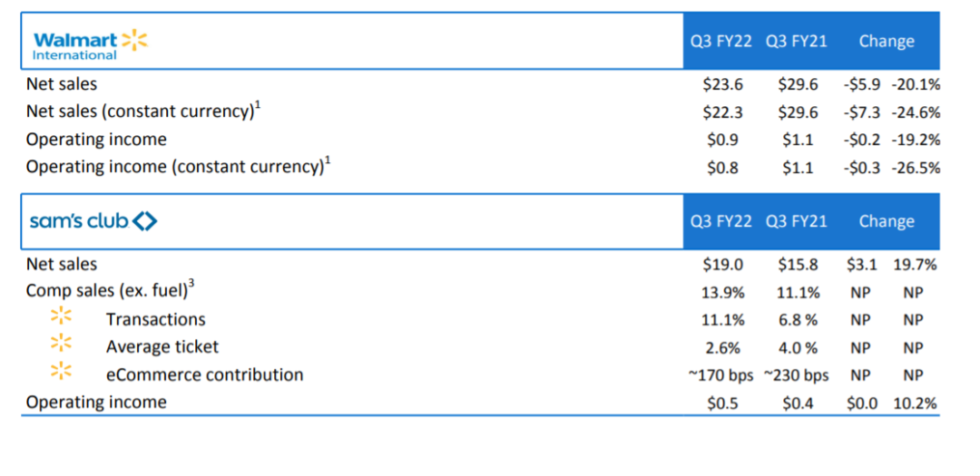Click the Sam's Club logo
Screen dimensions: 980x476
tap(93, 220)
